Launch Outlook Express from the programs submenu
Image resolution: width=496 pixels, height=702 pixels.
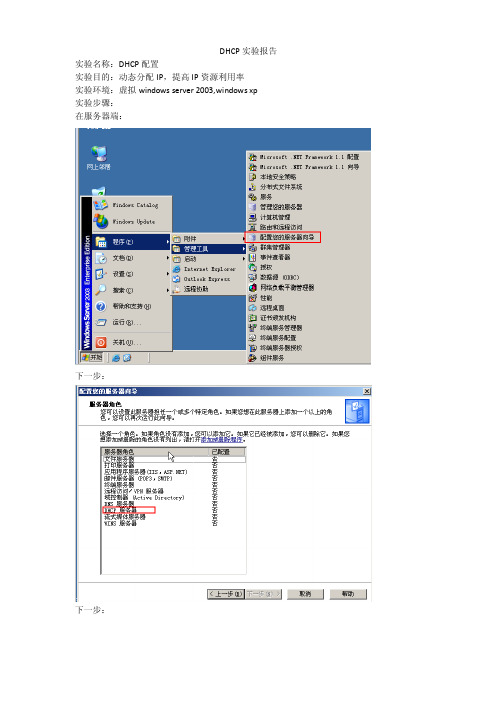(x=209, y=279)
